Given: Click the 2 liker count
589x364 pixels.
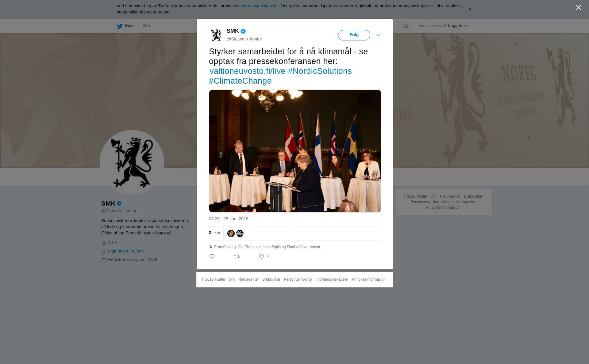Looking at the screenshot, I should tap(214, 233).
